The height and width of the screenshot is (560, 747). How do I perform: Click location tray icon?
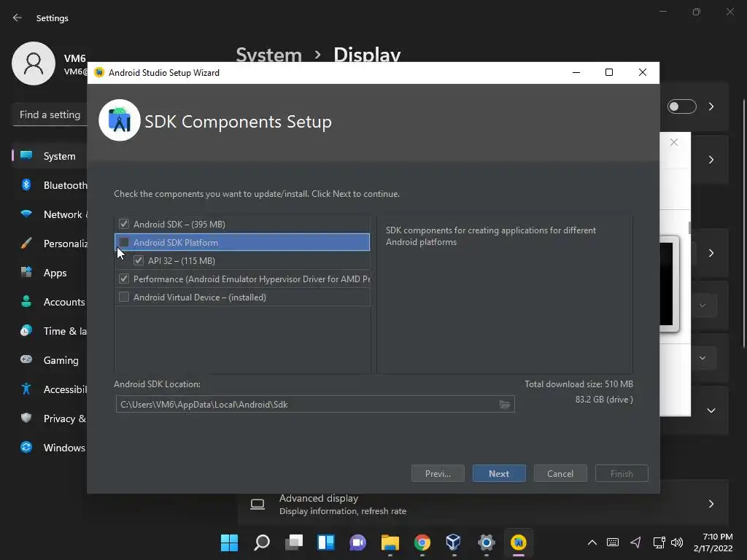point(635,542)
